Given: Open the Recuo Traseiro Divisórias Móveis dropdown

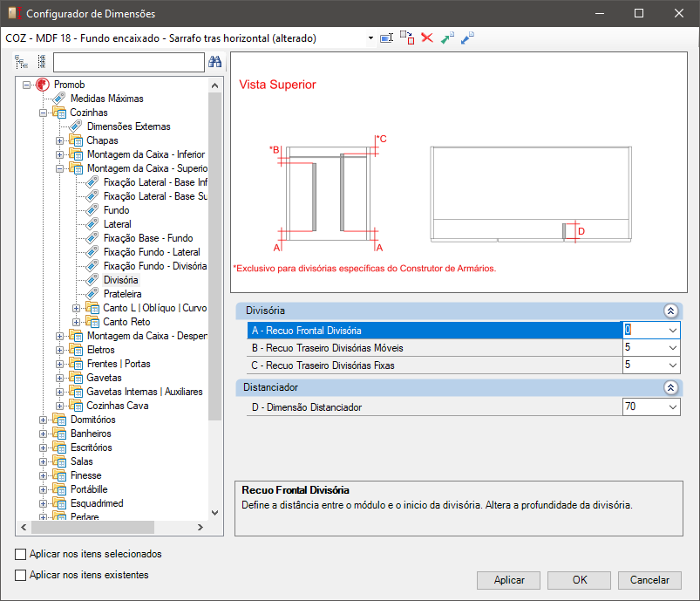Looking at the screenshot, I should [x=673, y=348].
